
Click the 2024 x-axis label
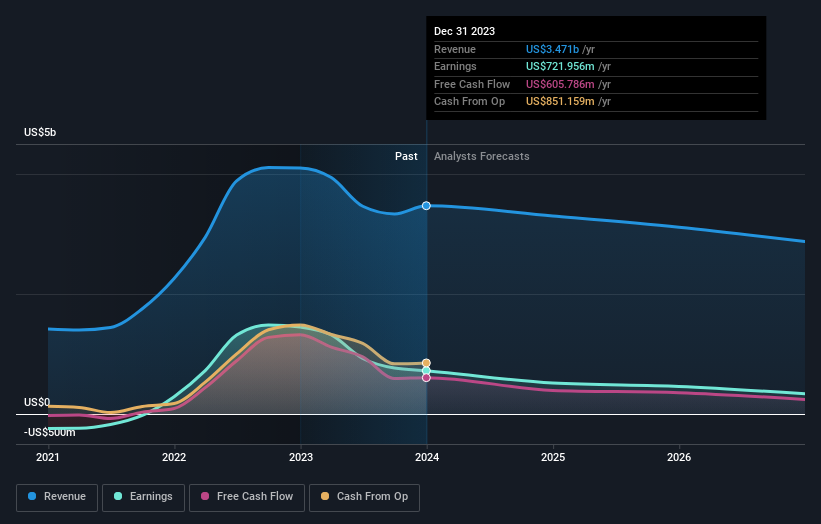point(427,457)
